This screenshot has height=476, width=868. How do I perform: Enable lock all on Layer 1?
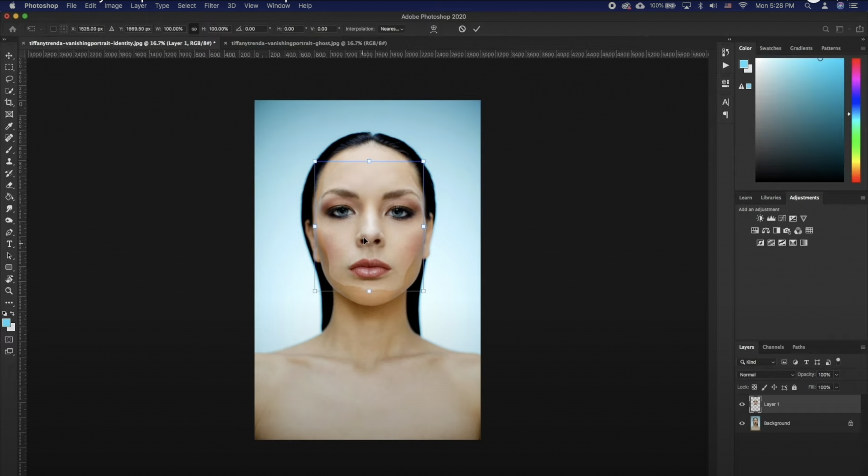tap(795, 387)
